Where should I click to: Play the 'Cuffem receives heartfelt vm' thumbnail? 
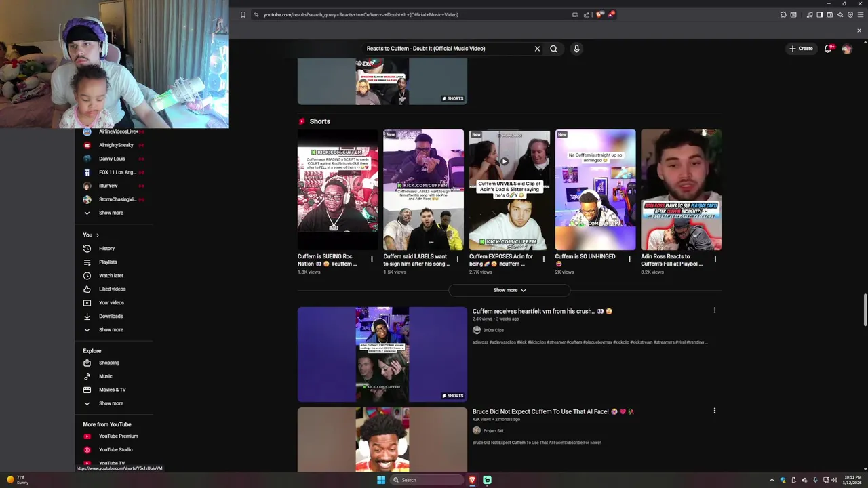(382, 354)
